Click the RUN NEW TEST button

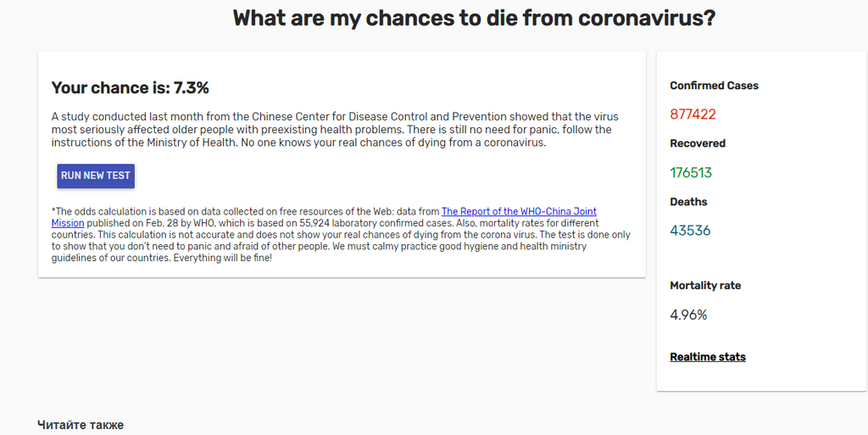point(96,176)
